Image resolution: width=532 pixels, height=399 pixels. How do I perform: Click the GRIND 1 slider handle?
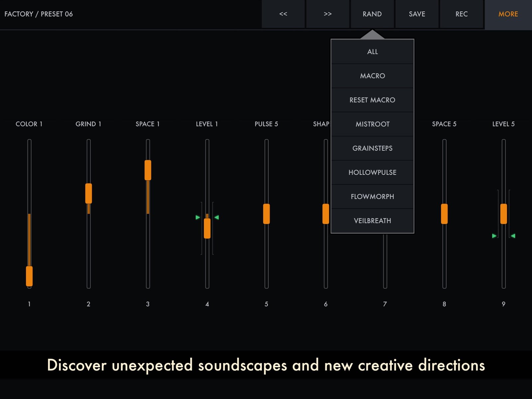88,193
